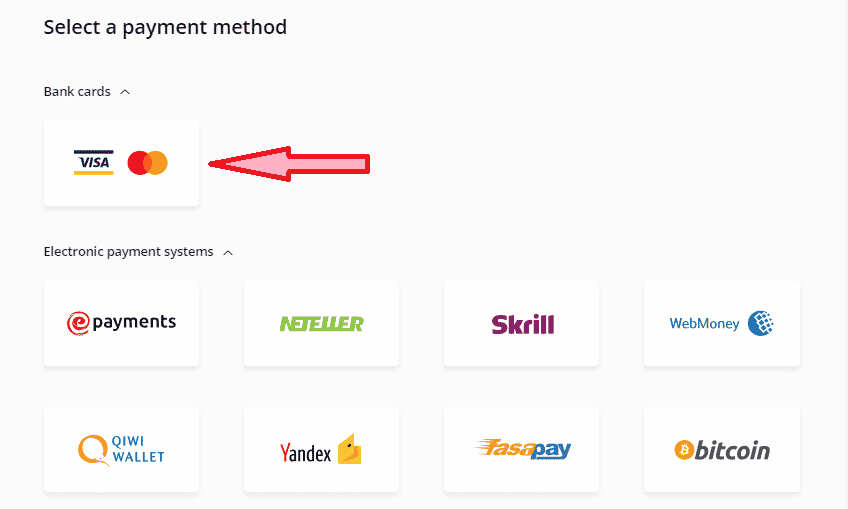Choose the ePayments payment option

(122, 323)
